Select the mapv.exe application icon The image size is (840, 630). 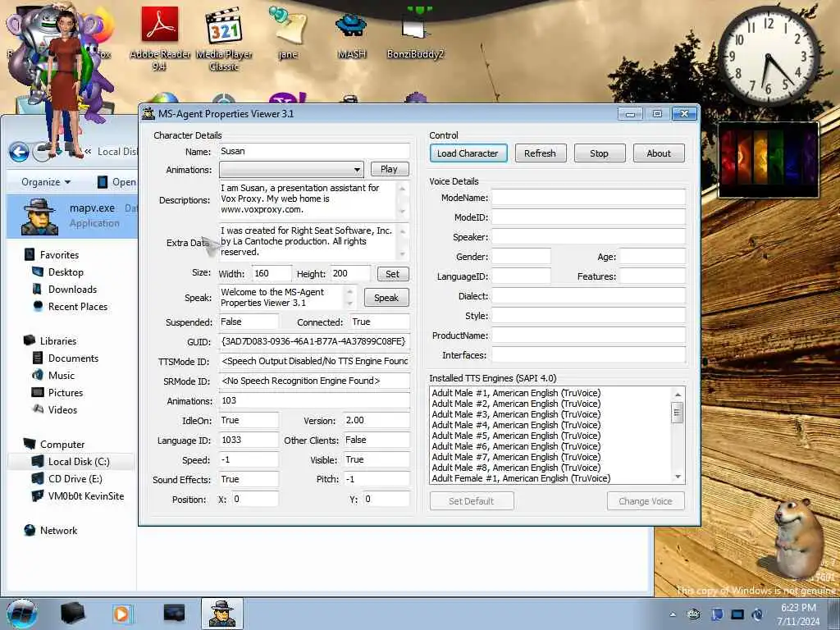(39, 217)
